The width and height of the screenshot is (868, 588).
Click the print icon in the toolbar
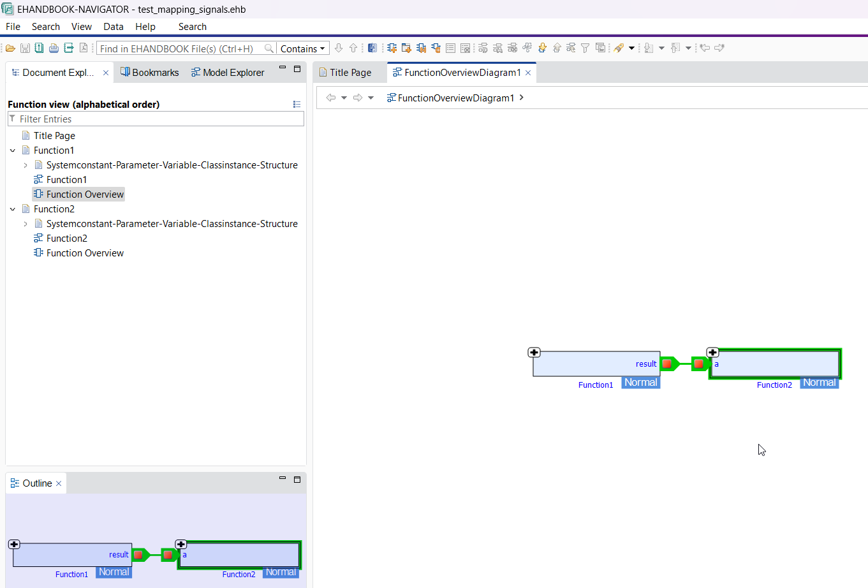pyautogui.click(x=54, y=48)
